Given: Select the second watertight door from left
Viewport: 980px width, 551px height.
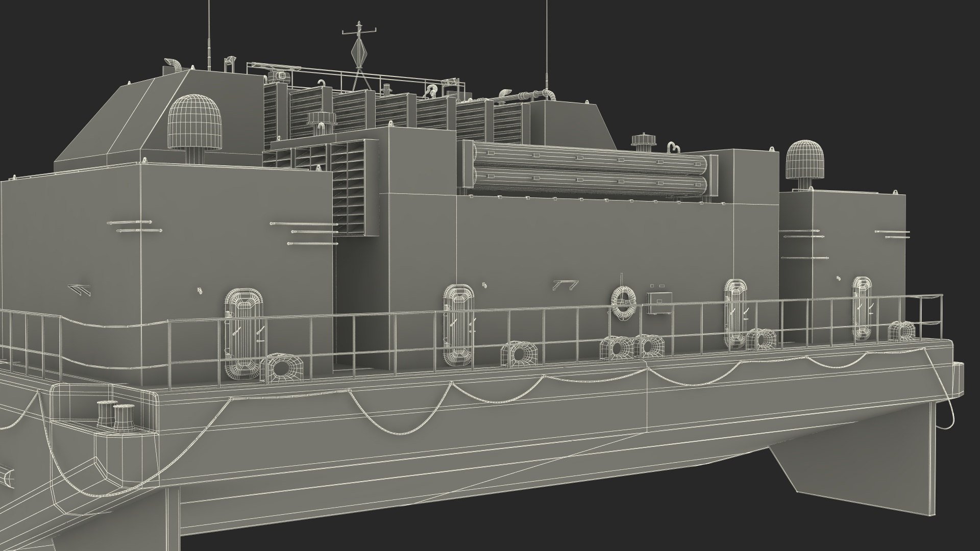Looking at the screenshot, I should [459, 324].
